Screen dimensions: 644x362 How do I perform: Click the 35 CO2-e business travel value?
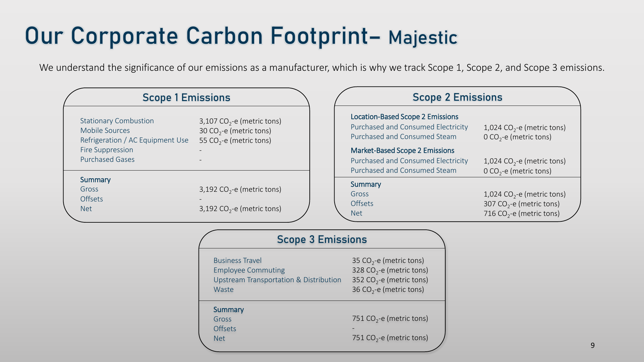coord(388,261)
